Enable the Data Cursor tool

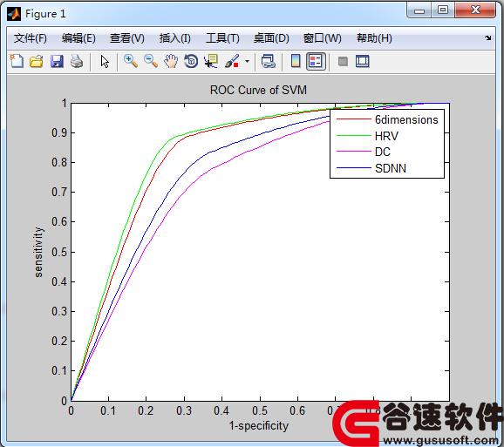point(211,61)
